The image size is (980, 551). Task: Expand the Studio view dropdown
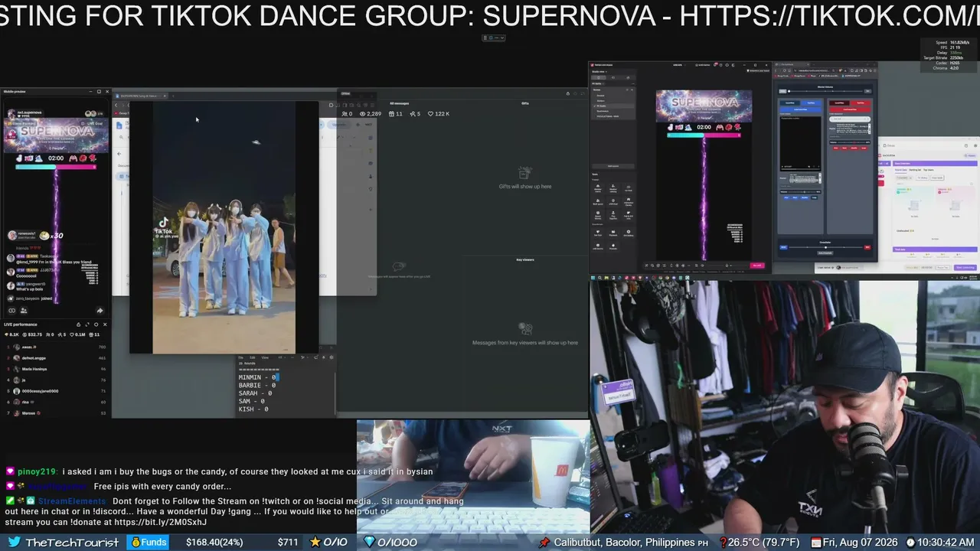[599, 71]
